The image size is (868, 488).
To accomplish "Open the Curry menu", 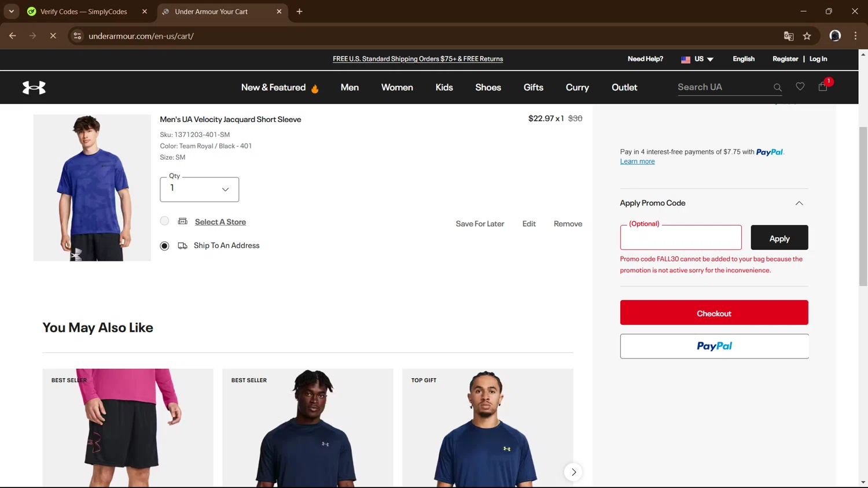I will [x=577, y=87].
